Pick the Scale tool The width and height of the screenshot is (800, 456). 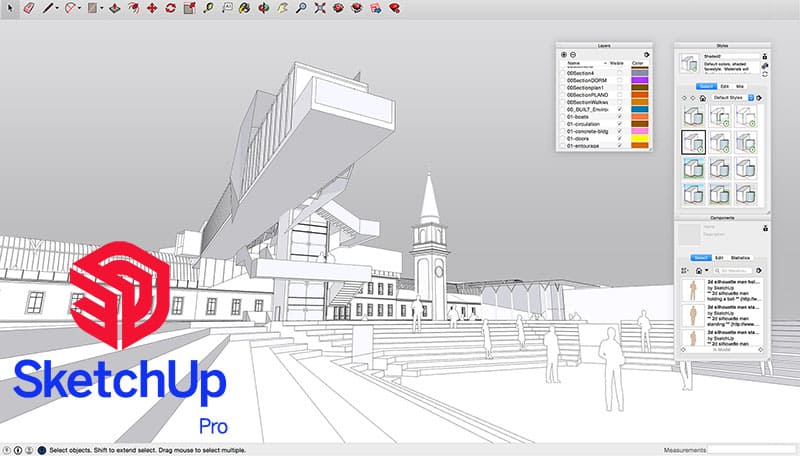tap(189, 8)
